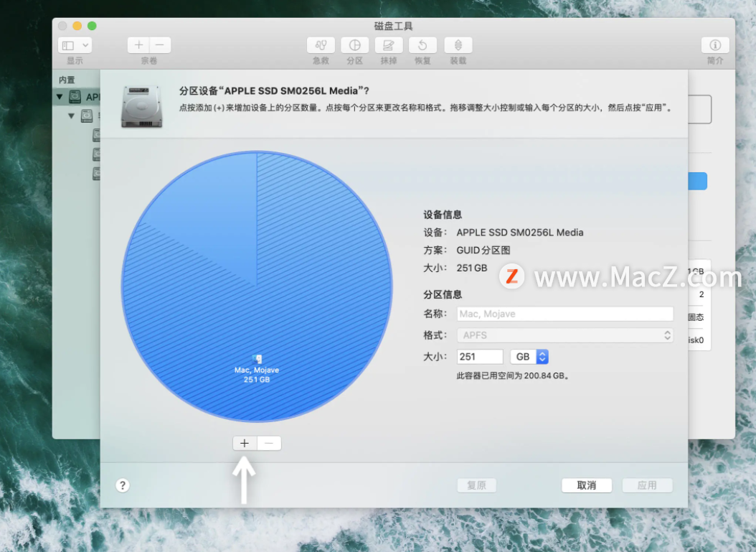Click the 内置 sidebar section header
The image size is (756, 552).
67,80
